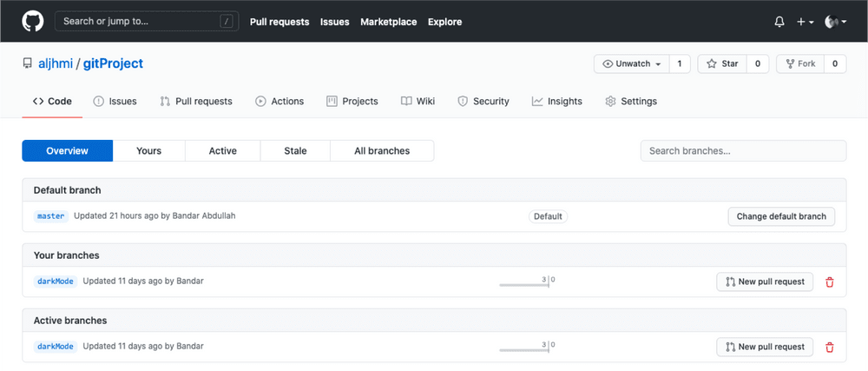Open the Pull requests repository tab
Viewport: 868px width, 371px height.
[x=196, y=102]
